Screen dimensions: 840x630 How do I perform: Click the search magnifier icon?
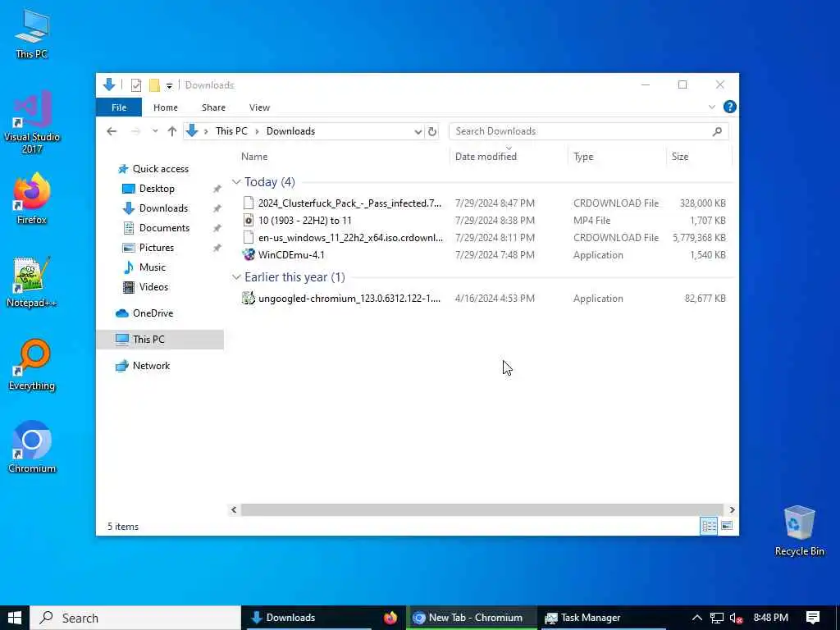pos(717,131)
